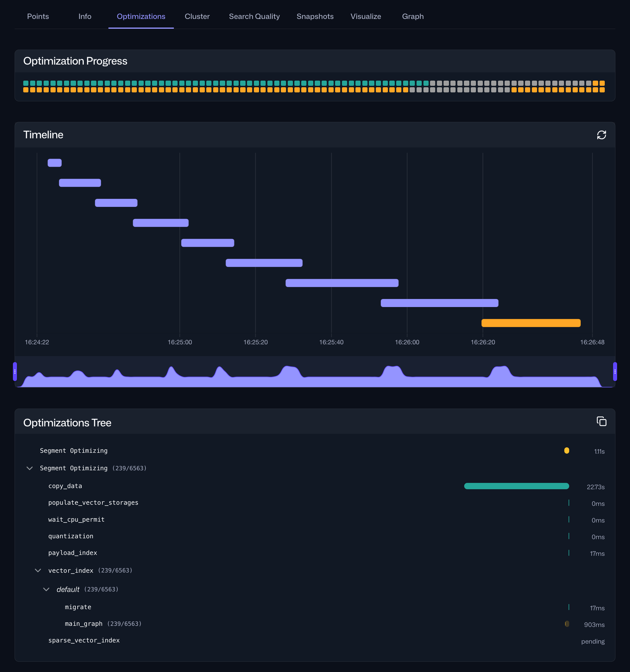This screenshot has height=672, width=630.
Task: Collapse the Segment Optimizing (239/6563) node
Action: tap(30, 468)
